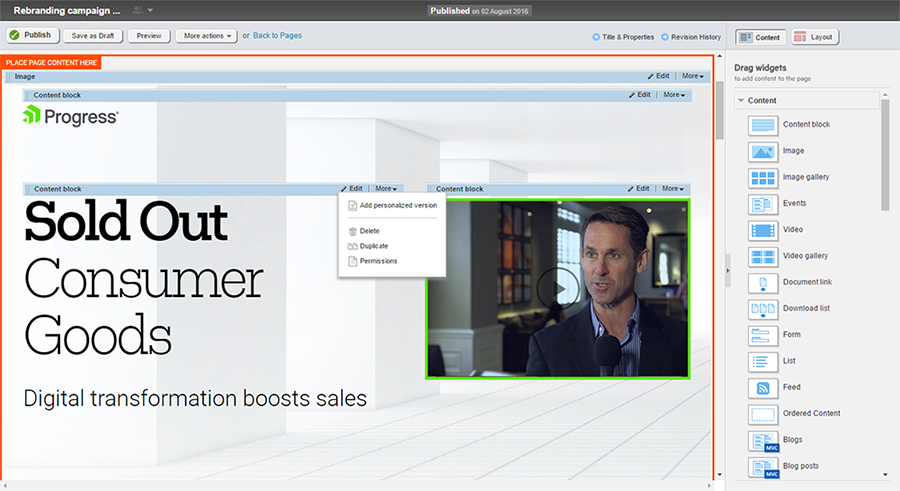Image resolution: width=900 pixels, height=491 pixels.
Task: Choose the Feed widget icon
Action: tap(763, 387)
